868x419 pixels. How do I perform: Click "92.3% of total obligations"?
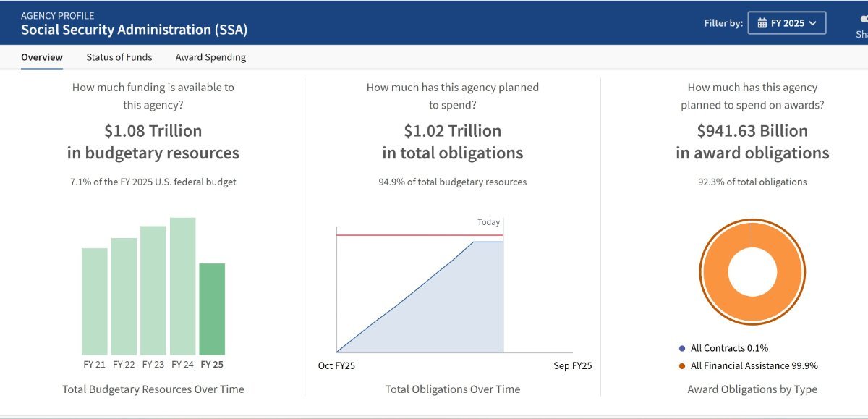coord(752,182)
